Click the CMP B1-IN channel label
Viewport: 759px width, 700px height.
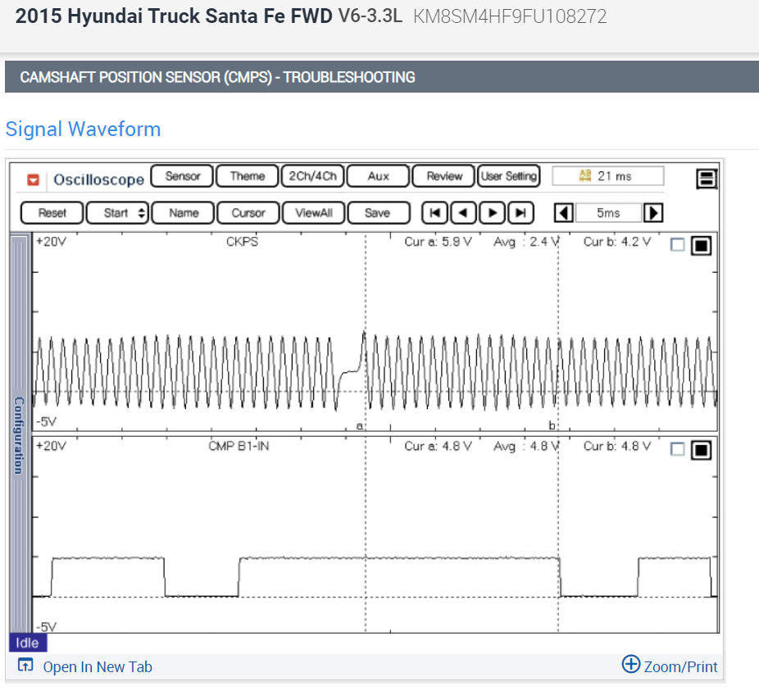click(x=239, y=446)
